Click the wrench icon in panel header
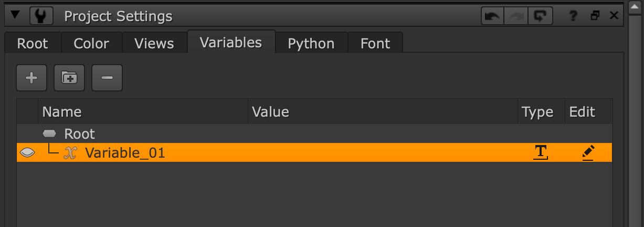The width and height of the screenshot is (644, 227). click(41, 16)
